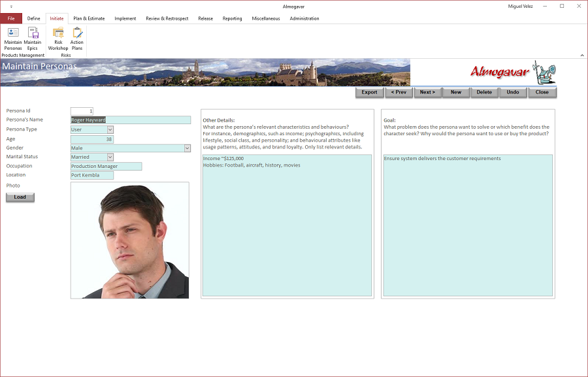Create a New persona record

456,92
